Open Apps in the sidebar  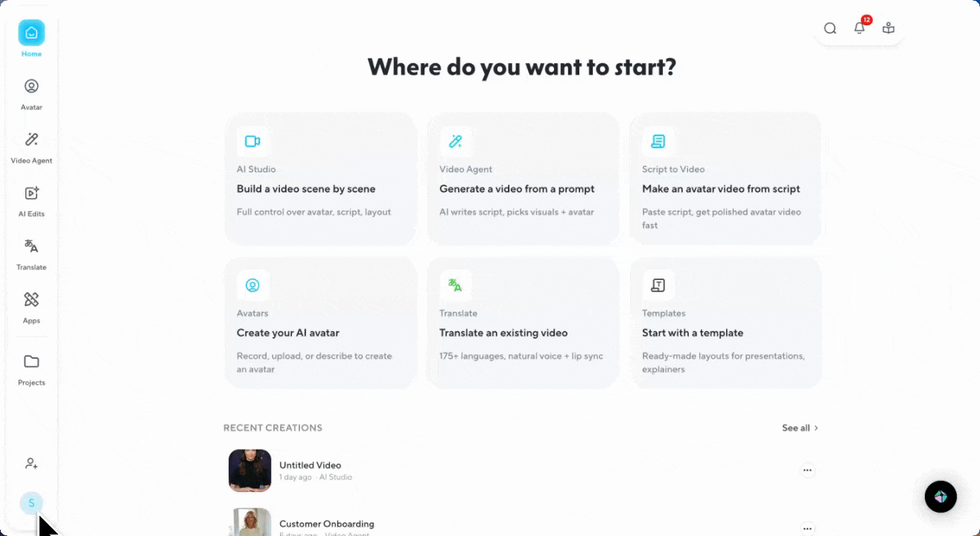tap(31, 307)
